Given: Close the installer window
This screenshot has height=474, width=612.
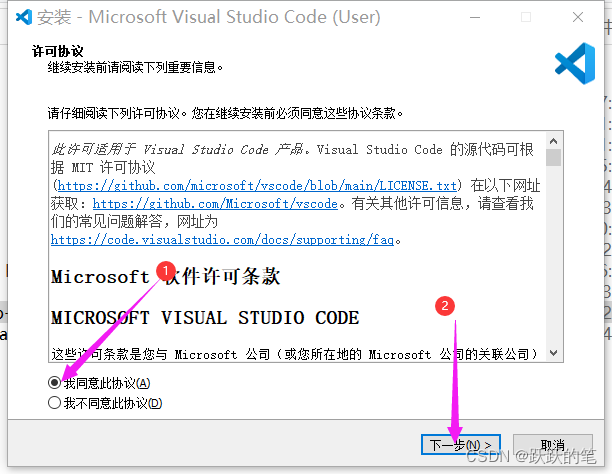Looking at the screenshot, I should coord(578,17).
